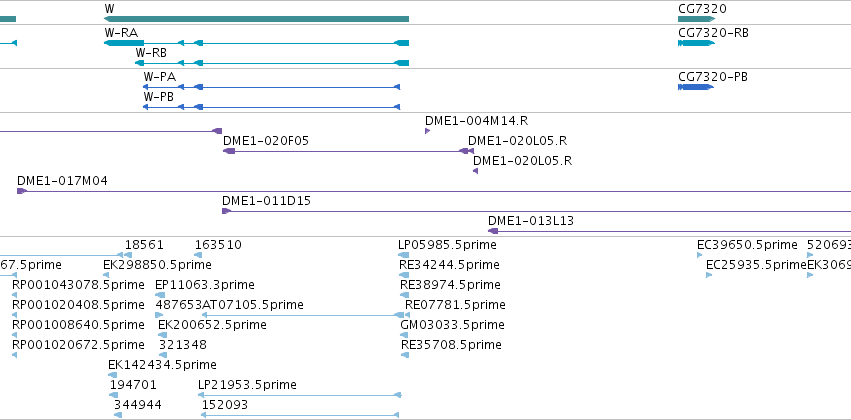Select the DME1-017M04 clone line
The image size is (851, 420).
[434, 191]
